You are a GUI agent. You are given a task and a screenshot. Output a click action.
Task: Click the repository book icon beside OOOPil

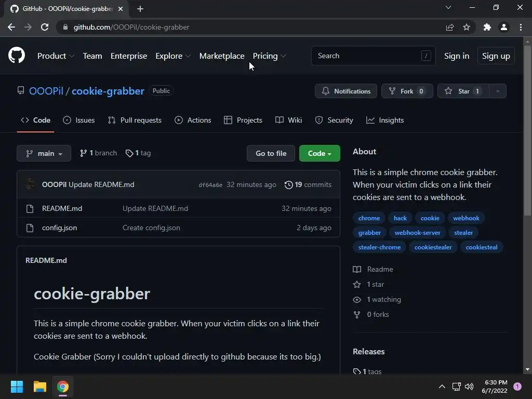pos(21,90)
